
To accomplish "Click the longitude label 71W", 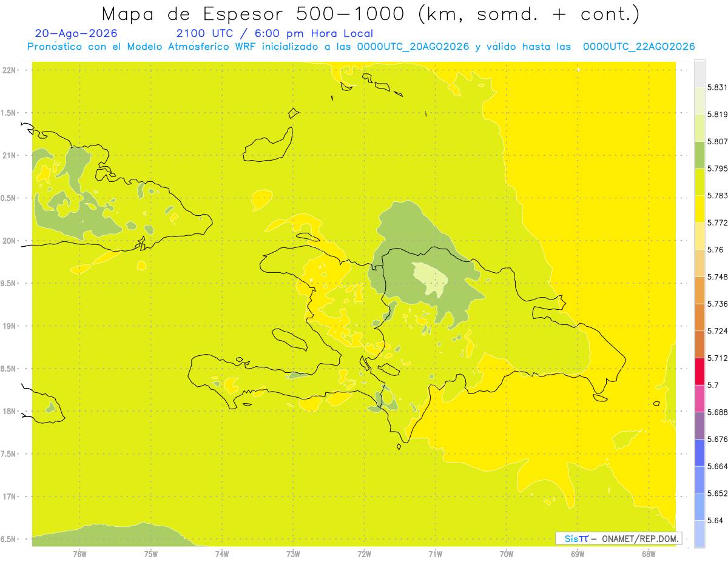I will 435,554.
